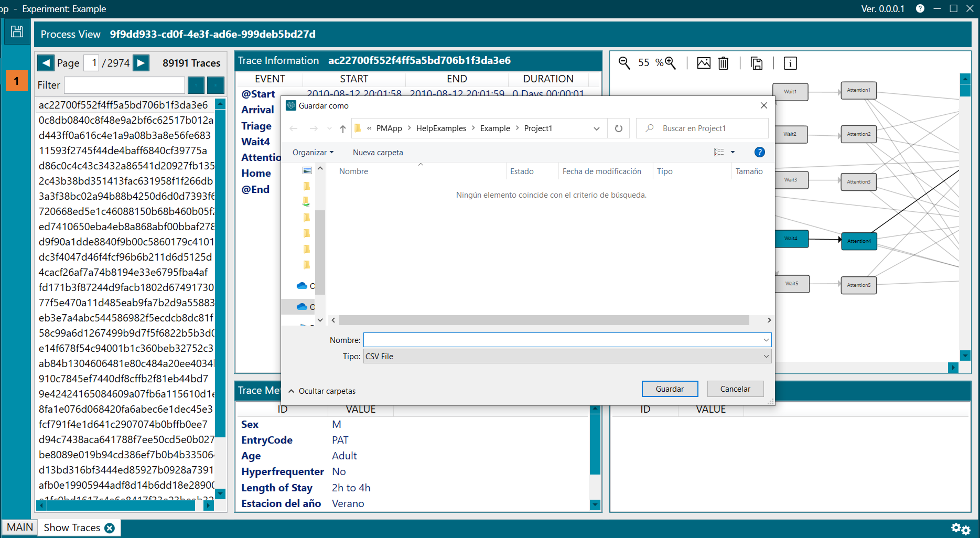Open the graph info icon
This screenshot has height=538, width=980.
coord(790,63)
